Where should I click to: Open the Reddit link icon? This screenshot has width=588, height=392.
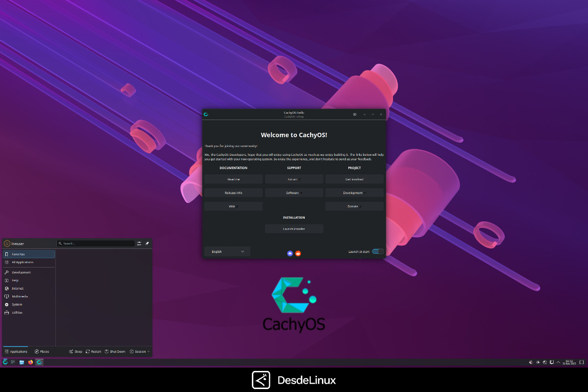[x=298, y=253]
